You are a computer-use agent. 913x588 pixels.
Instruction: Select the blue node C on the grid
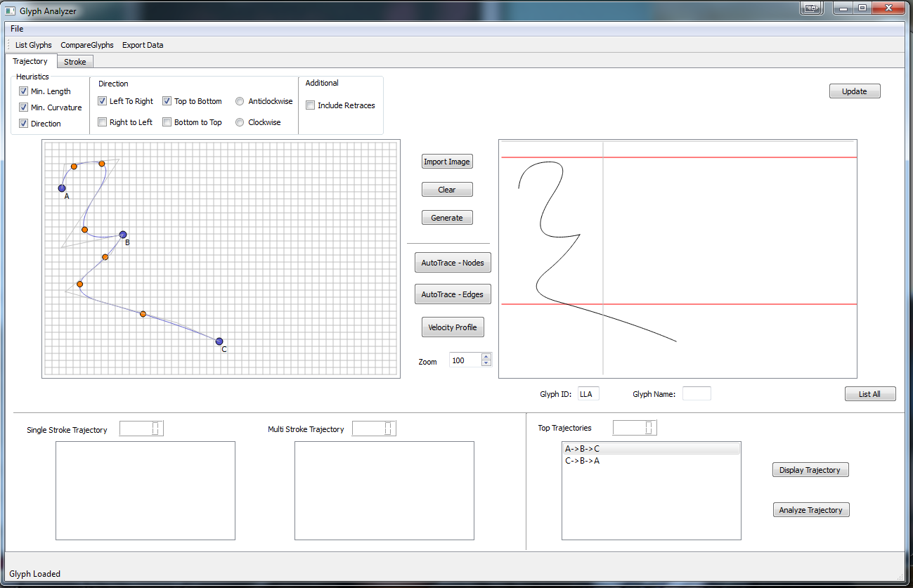[219, 341]
